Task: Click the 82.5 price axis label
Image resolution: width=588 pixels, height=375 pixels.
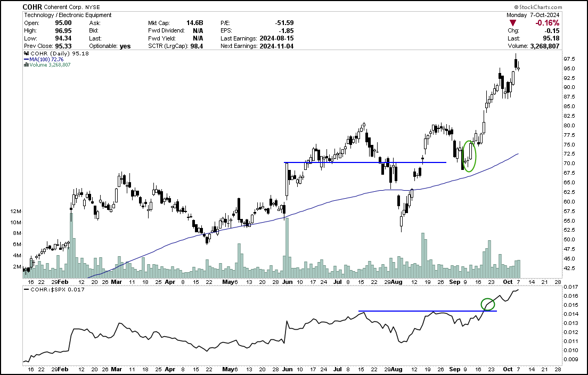Action: tap(570, 116)
